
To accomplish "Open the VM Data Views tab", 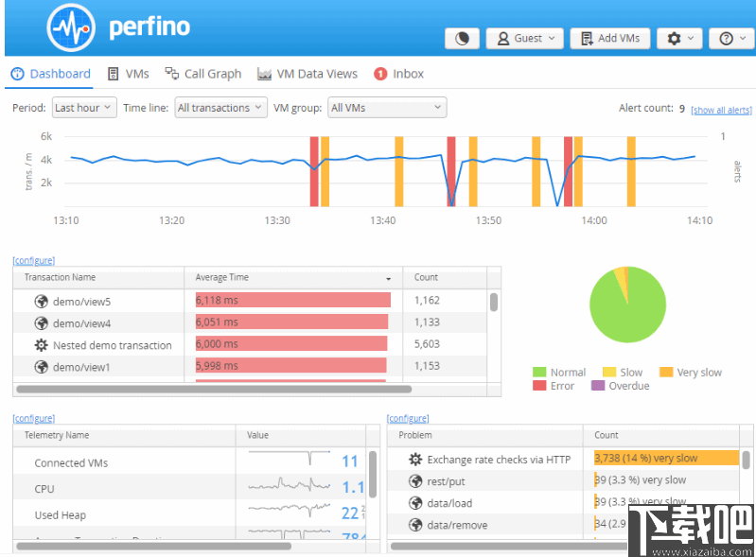I will click(308, 74).
